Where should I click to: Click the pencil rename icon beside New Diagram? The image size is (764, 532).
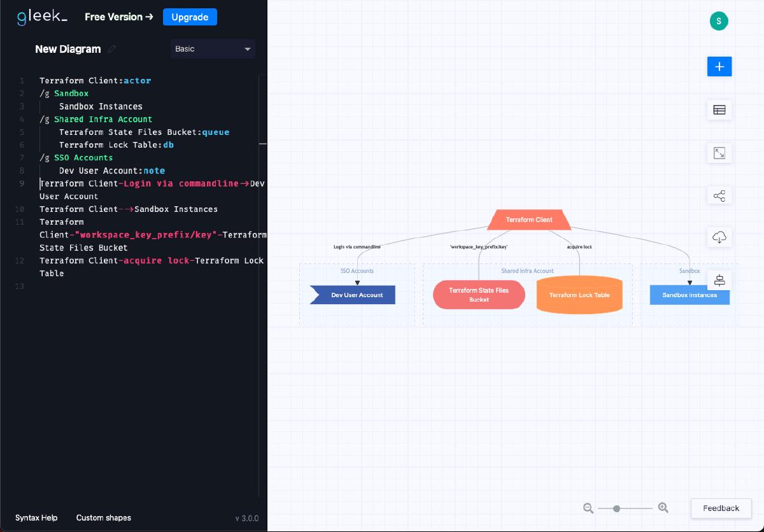112,49
